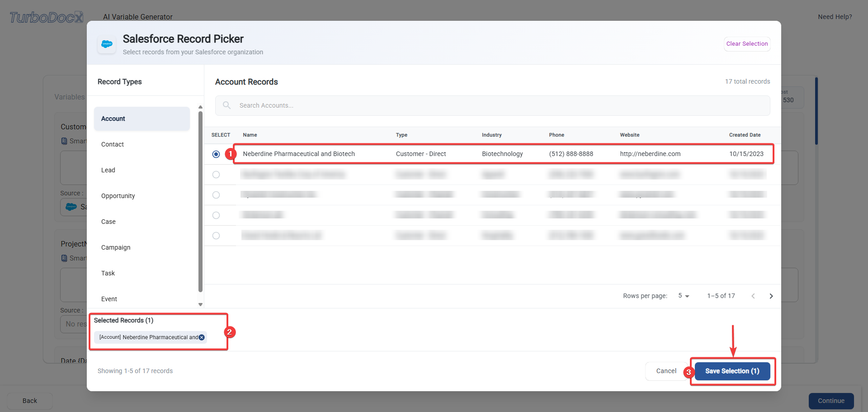Click the Type column header
Screen dimensions: 868x412
[401, 135]
